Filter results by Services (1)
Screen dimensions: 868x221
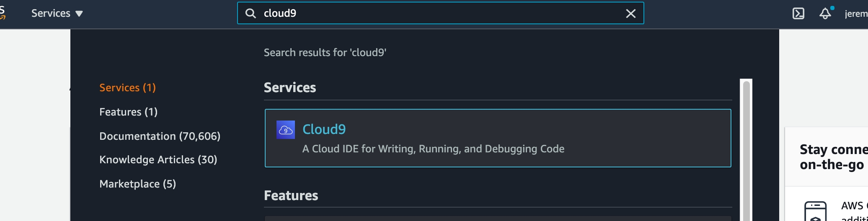(127, 87)
